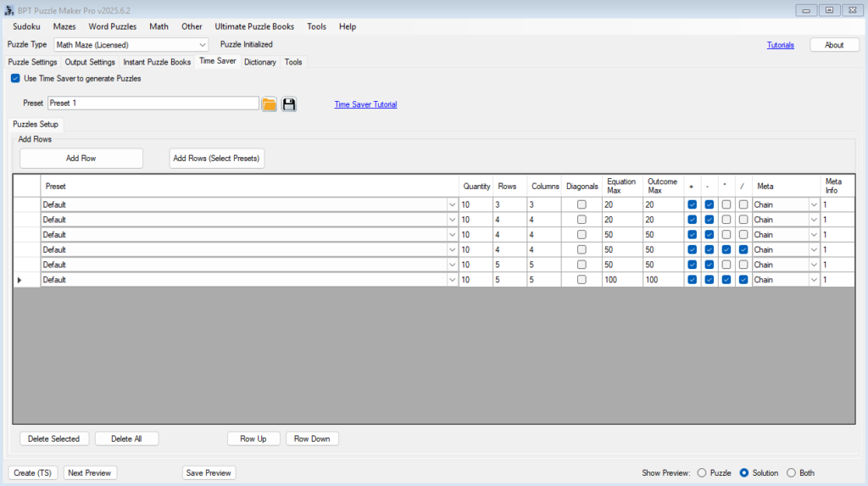868x486 pixels.
Task: Uncheck Use Time Saver to generate Puzzles
Action: [15, 78]
